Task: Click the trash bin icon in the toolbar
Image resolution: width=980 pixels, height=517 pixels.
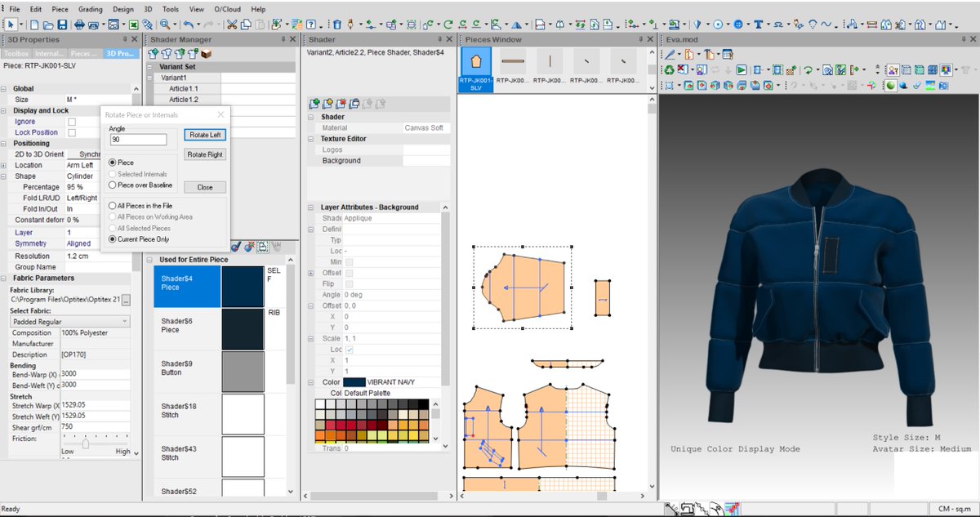Action: 336,25
